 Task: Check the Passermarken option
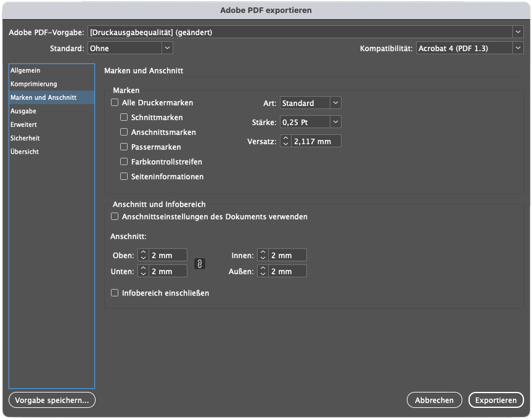(124, 147)
